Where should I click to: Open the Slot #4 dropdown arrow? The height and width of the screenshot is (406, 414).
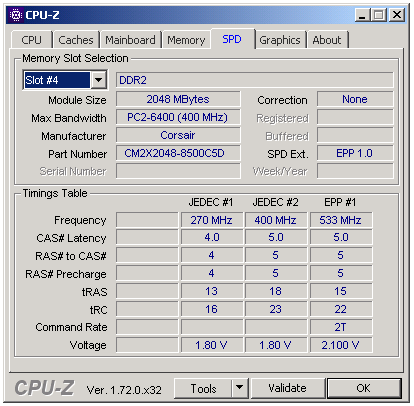point(98,80)
